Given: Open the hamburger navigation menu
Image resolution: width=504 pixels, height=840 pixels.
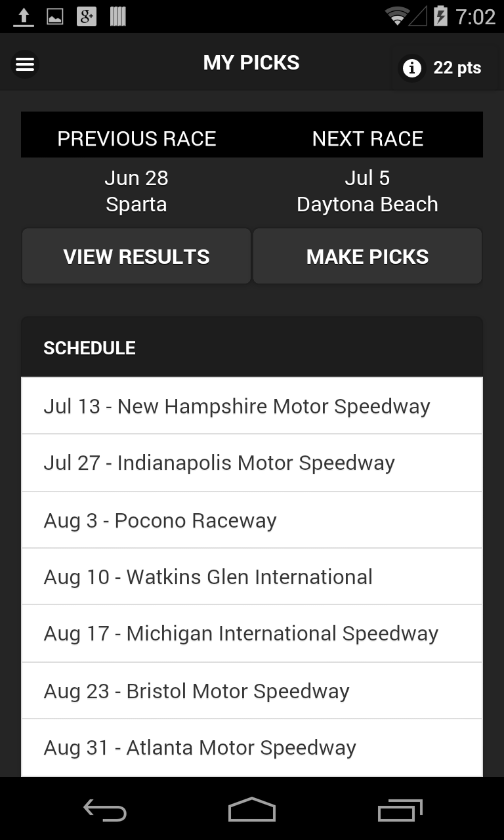Looking at the screenshot, I should click(x=25, y=64).
